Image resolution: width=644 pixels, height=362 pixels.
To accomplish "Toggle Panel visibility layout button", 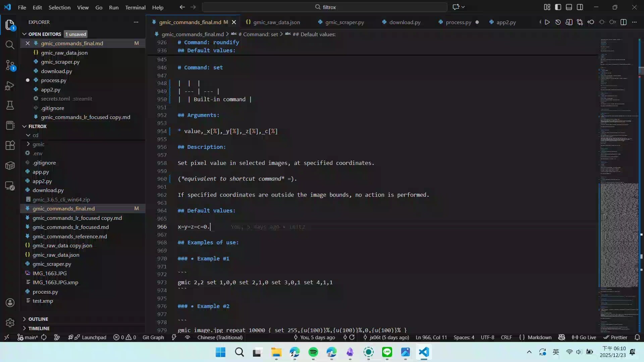I will point(569,7).
